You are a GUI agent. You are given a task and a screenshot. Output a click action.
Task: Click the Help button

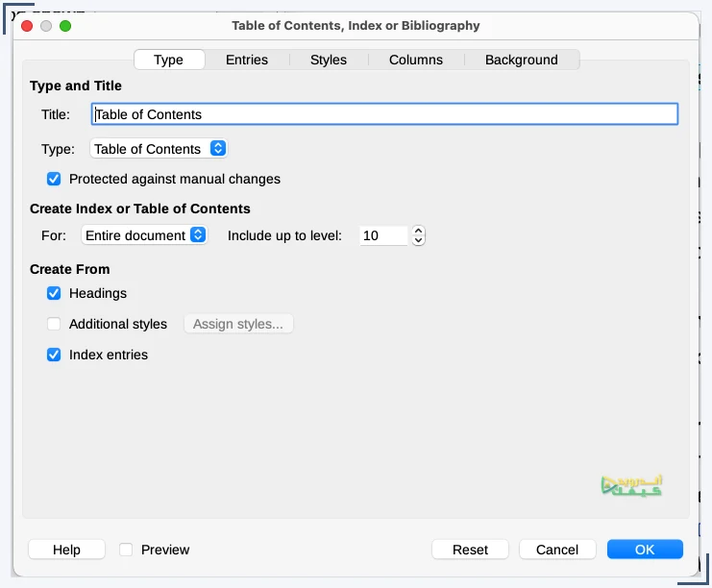(x=66, y=550)
